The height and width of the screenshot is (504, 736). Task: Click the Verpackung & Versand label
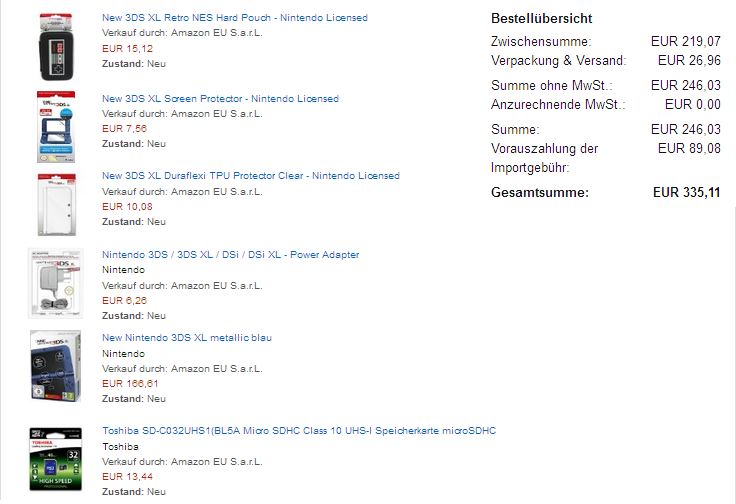(x=558, y=60)
